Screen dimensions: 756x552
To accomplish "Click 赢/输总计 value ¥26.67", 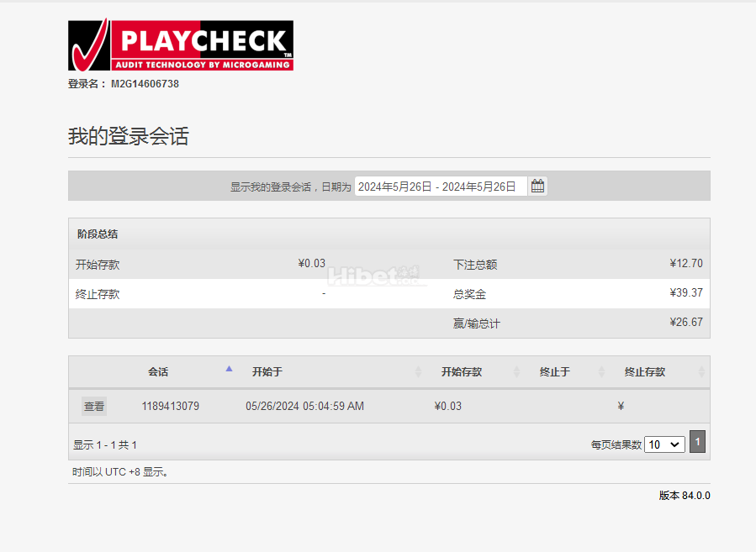I will pyautogui.click(x=686, y=323).
